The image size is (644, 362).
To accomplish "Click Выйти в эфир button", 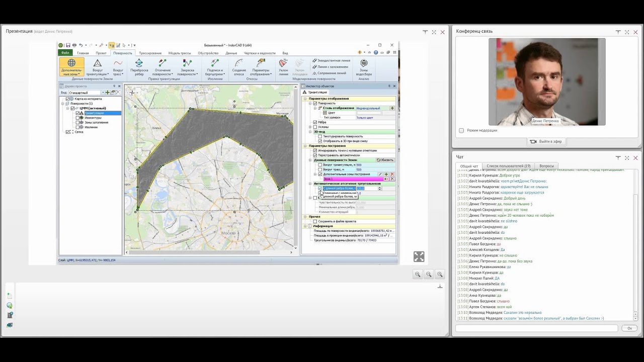I will click(x=546, y=141).
